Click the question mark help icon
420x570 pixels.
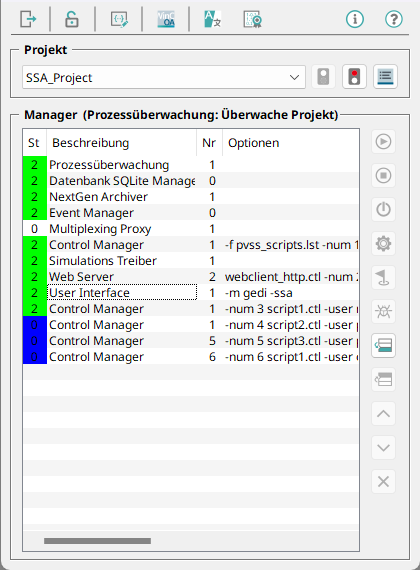coord(394,19)
